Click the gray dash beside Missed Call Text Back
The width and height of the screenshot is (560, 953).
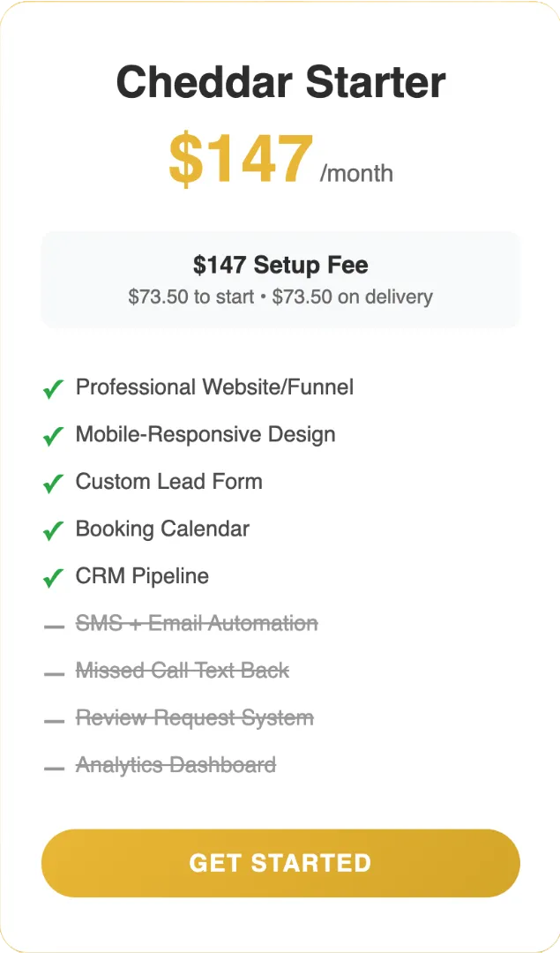tap(54, 674)
